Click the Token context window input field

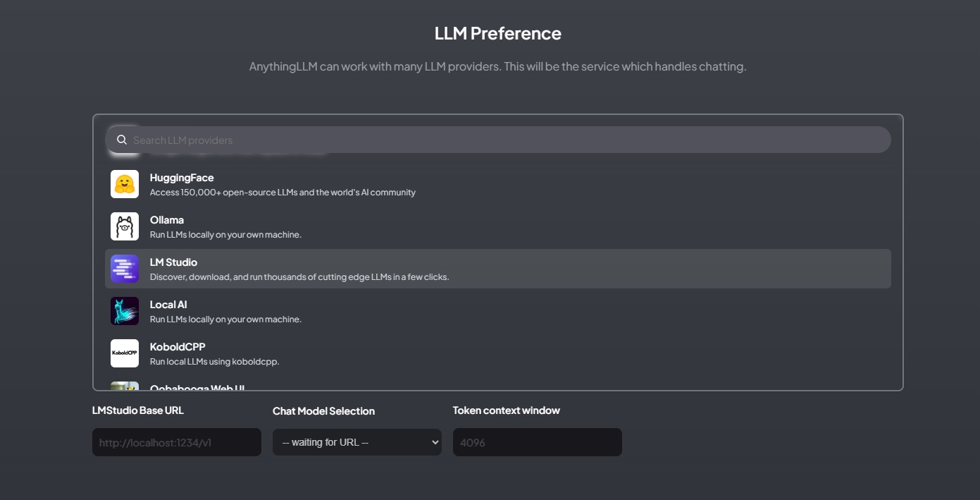tap(537, 442)
